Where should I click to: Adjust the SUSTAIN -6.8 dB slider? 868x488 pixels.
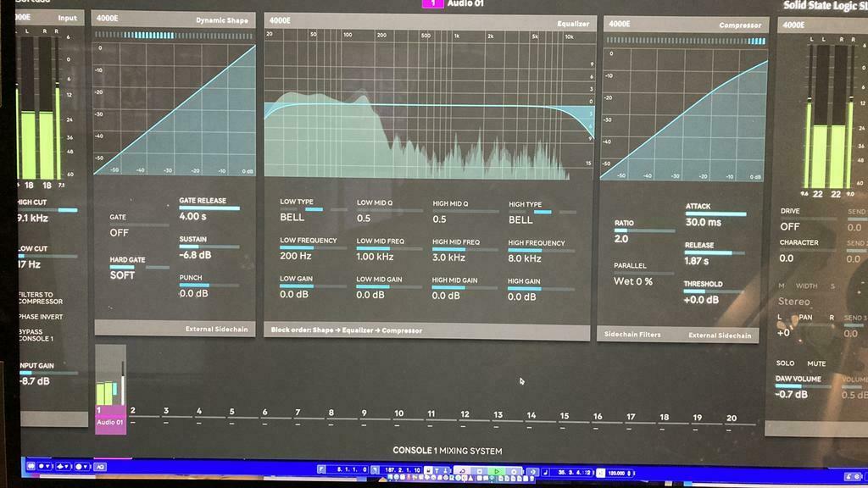pyautogui.click(x=209, y=247)
